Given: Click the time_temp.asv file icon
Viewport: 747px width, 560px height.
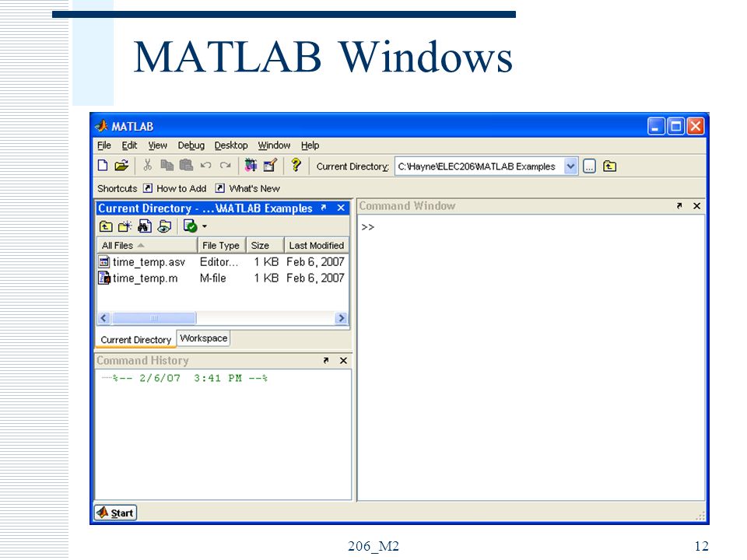Looking at the screenshot, I should pyautogui.click(x=103, y=261).
